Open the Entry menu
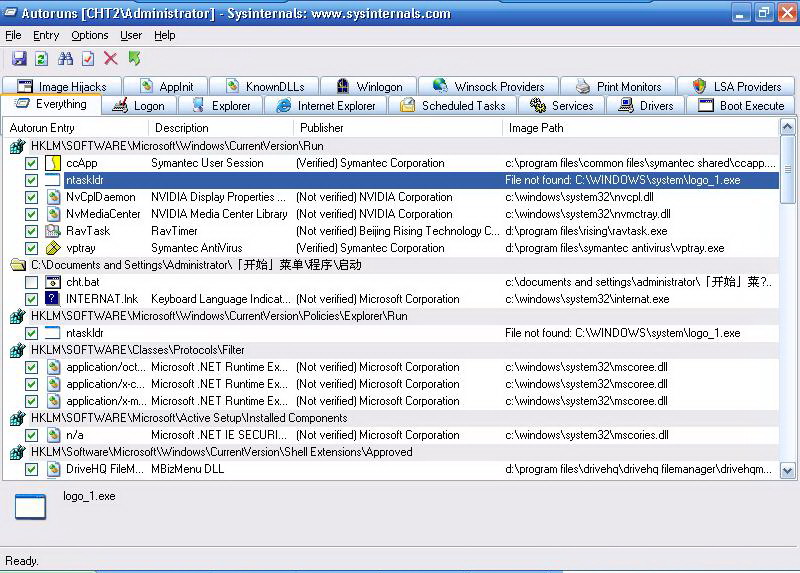This screenshot has width=800, height=573. pyautogui.click(x=46, y=35)
